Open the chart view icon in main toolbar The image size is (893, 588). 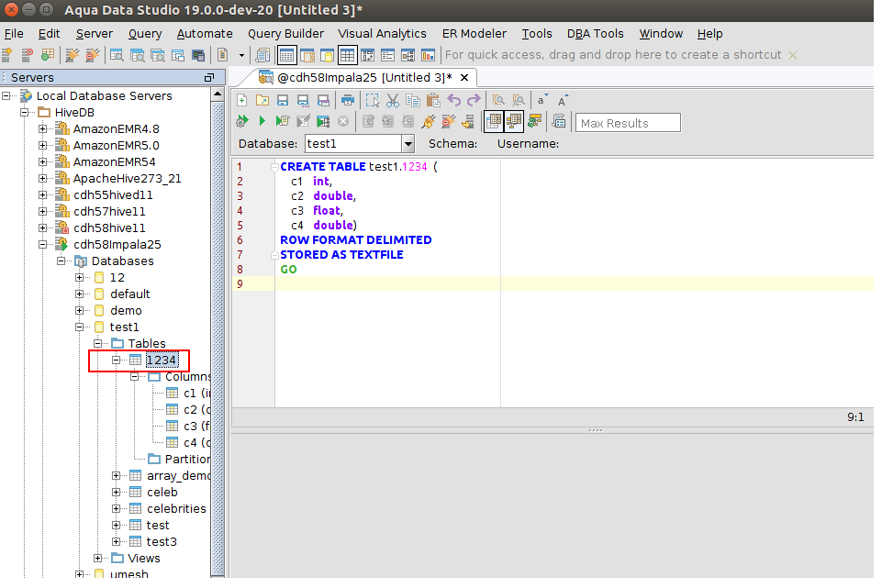pos(429,55)
